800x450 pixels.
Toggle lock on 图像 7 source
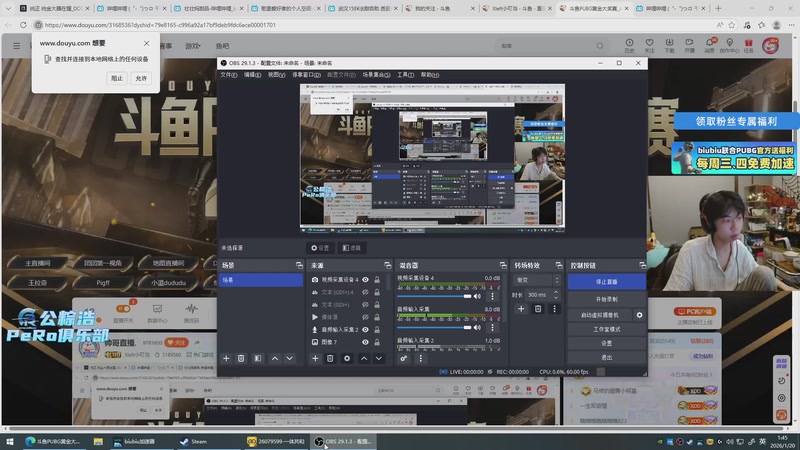point(377,342)
